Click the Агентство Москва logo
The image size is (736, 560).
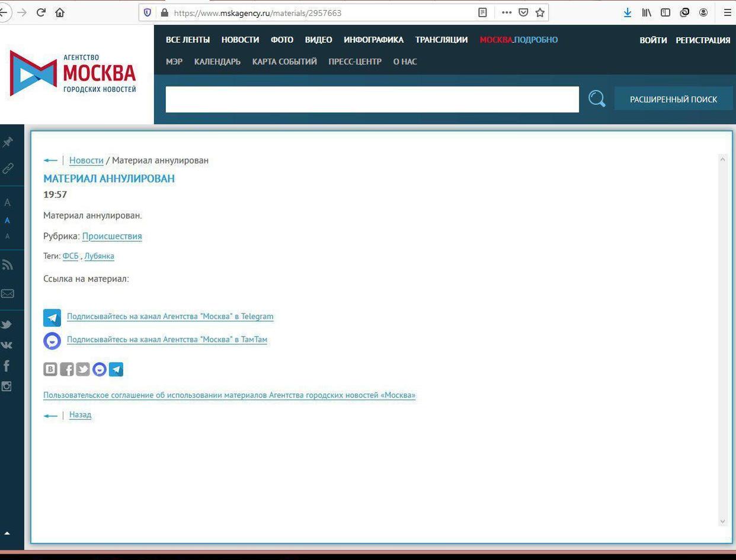point(73,73)
